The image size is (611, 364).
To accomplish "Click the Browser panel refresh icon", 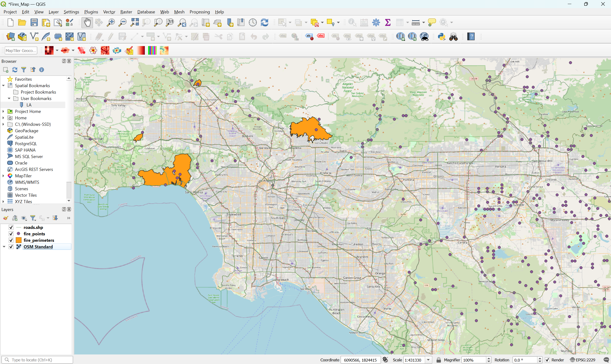I will click(15, 70).
